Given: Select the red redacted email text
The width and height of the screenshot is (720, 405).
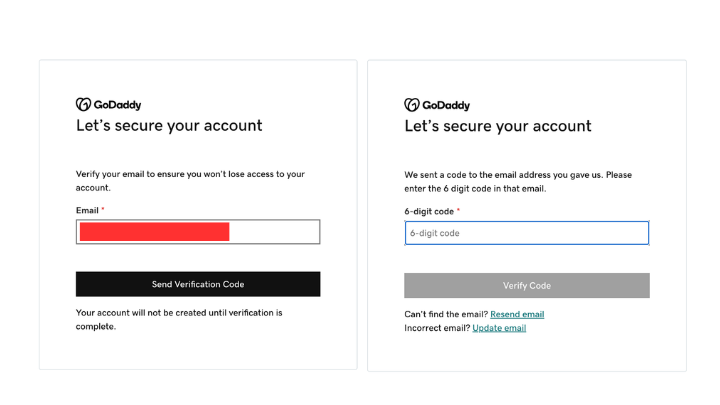Looking at the screenshot, I should coord(154,232).
